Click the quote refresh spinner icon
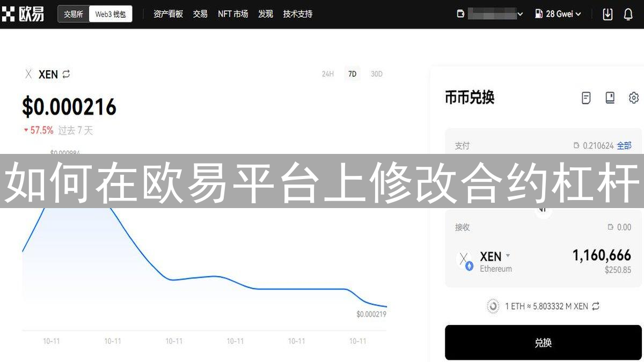 (x=493, y=306)
